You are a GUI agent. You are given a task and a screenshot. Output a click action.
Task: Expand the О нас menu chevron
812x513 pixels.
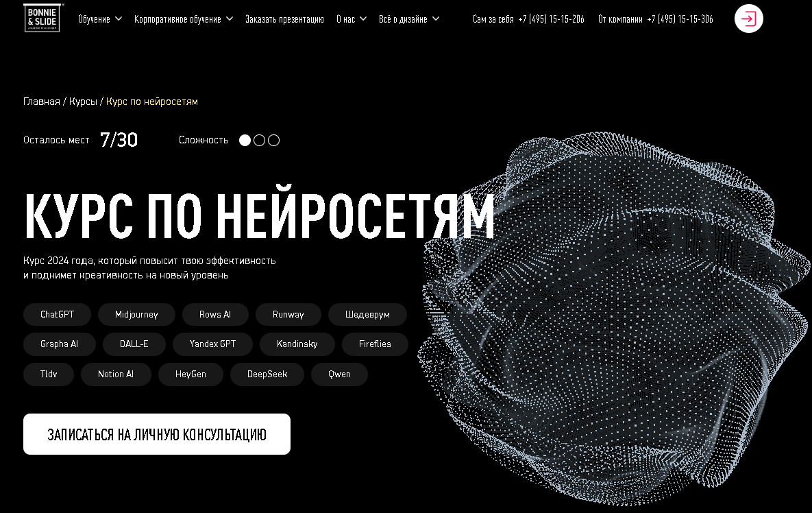(363, 19)
